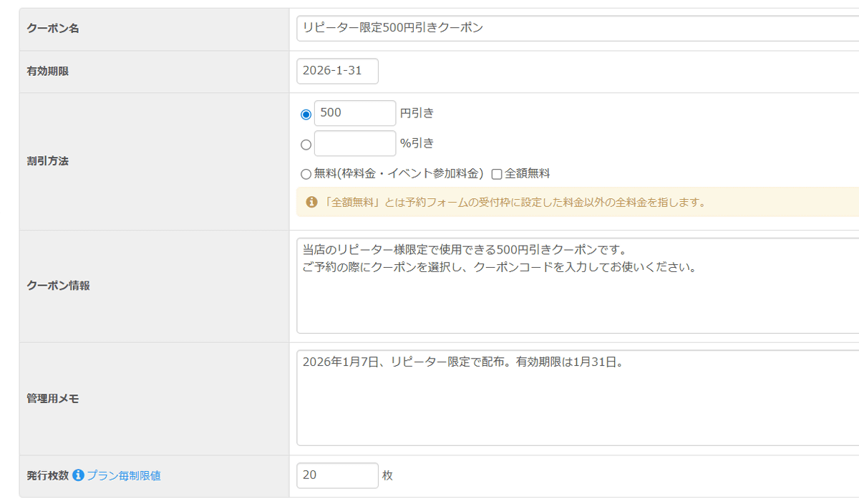The width and height of the screenshot is (859, 504).
Task: Choose the %引き radio button
Action: [x=306, y=145]
